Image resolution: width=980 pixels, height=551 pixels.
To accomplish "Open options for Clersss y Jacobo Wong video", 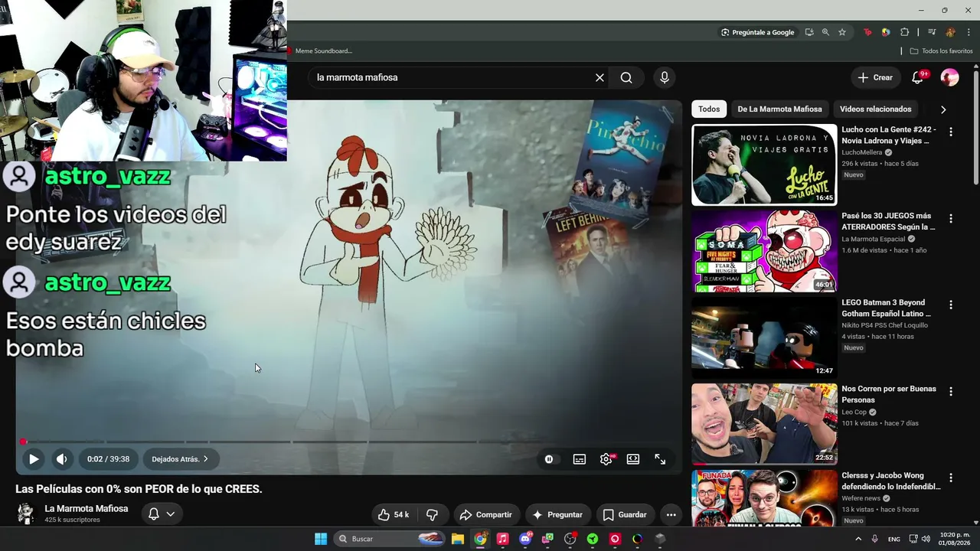I will [x=951, y=478].
